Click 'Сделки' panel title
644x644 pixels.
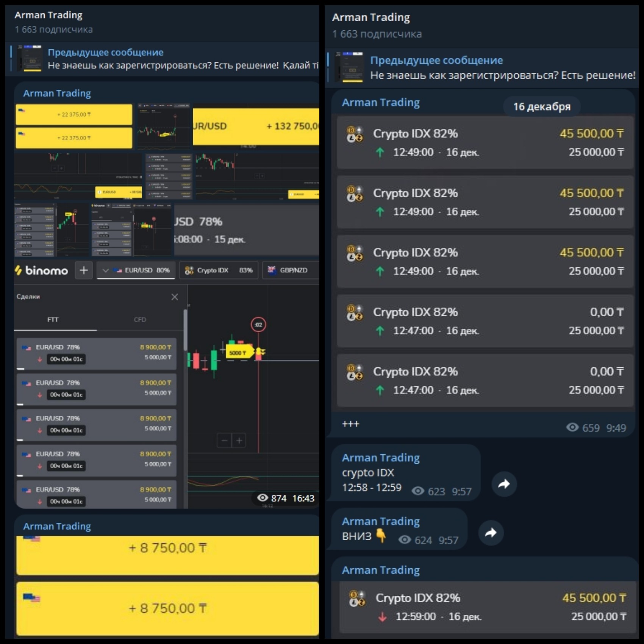pyautogui.click(x=28, y=297)
